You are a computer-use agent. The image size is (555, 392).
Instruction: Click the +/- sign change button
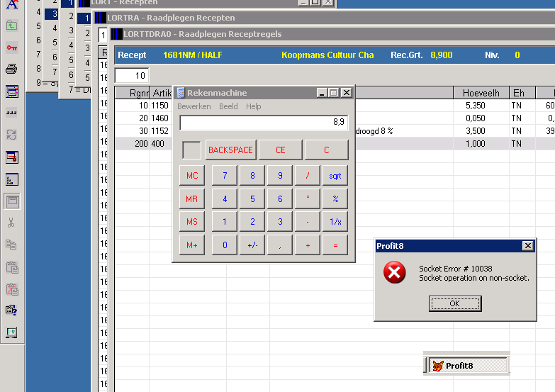(x=252, y=245)
